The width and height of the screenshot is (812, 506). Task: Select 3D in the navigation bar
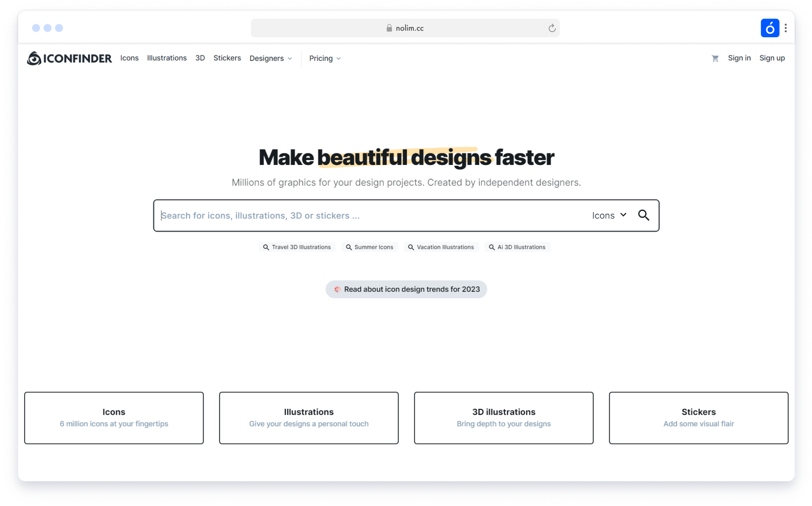point(200,58)
